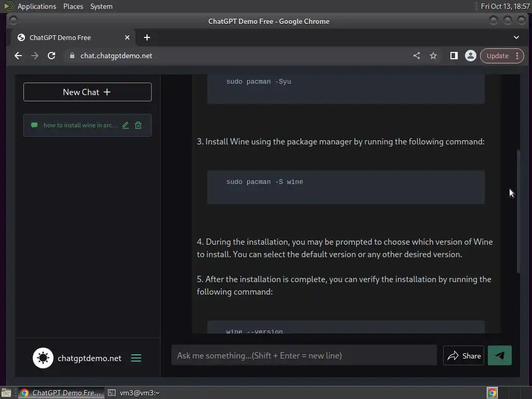This screenshot has height=399, width=532.
Task: Go back to the previous page
Action: (x=18, y=56)
